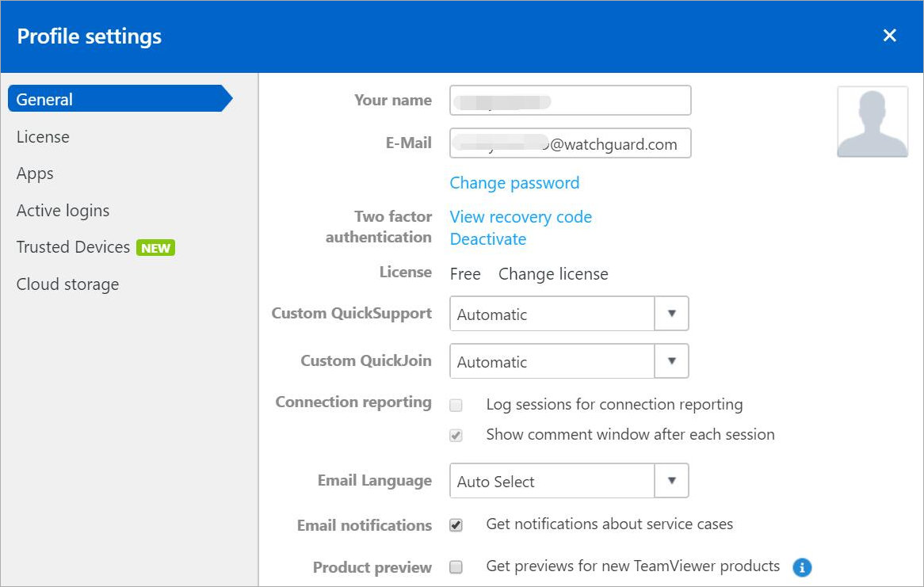Disable showing comment window after each session
The height and width of the screenshot is (587, 924).
point(456,435)
